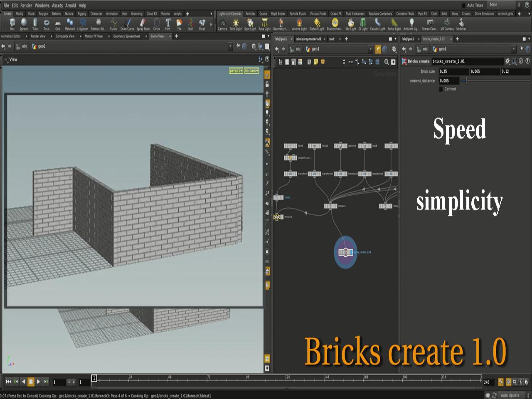Open the persp1 view dropdown
This screenshot has width=532, height=399.
(x=235, y=71)
